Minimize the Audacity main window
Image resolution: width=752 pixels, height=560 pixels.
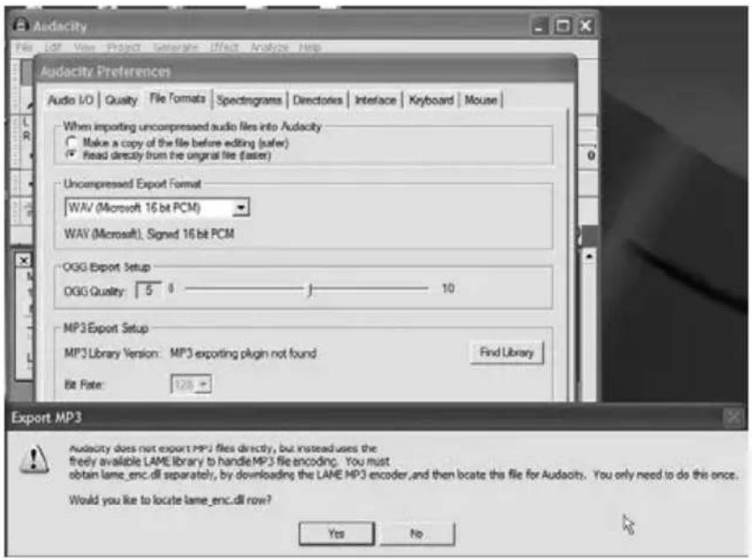[x=540, y=26]
